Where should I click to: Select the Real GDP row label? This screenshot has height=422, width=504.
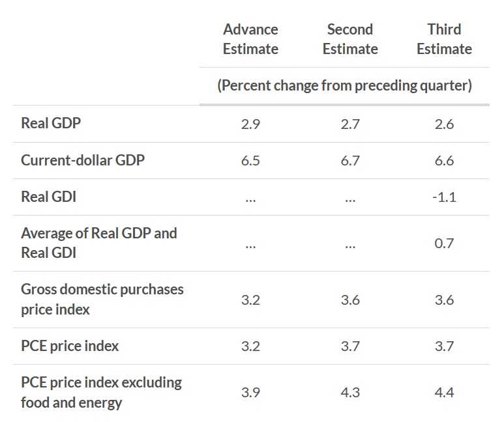coord(51,123)
